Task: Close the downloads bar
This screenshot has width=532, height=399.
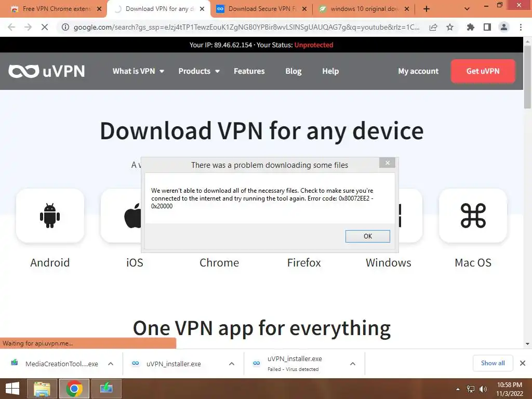Action: coord(523,363)
